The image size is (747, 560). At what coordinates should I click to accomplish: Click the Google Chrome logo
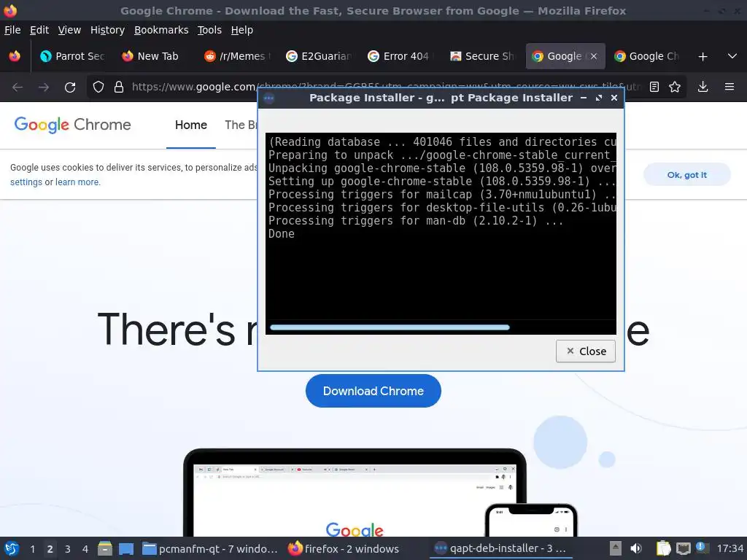click(72, 125)
